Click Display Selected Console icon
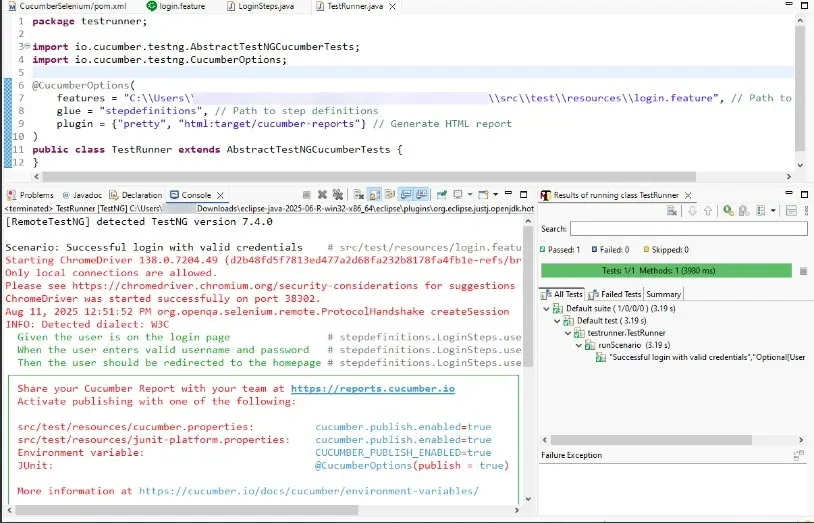 pyautogui.click(x=458, y=195)
